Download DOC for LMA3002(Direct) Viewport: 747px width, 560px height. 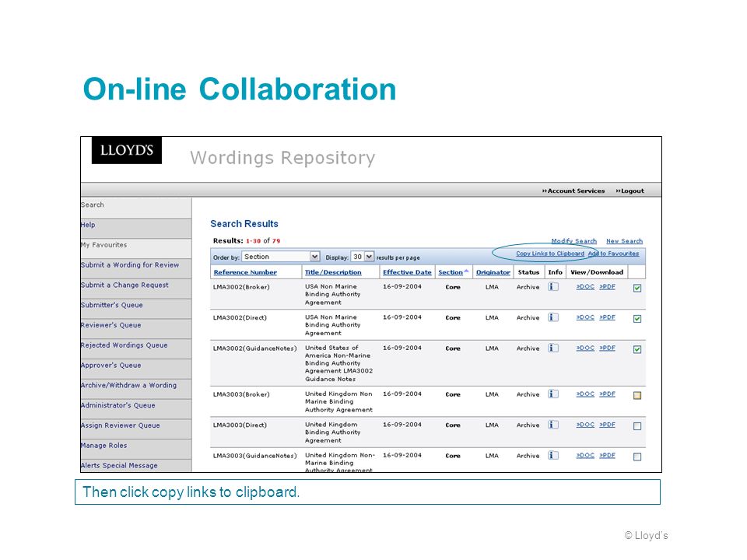point(585,317)
